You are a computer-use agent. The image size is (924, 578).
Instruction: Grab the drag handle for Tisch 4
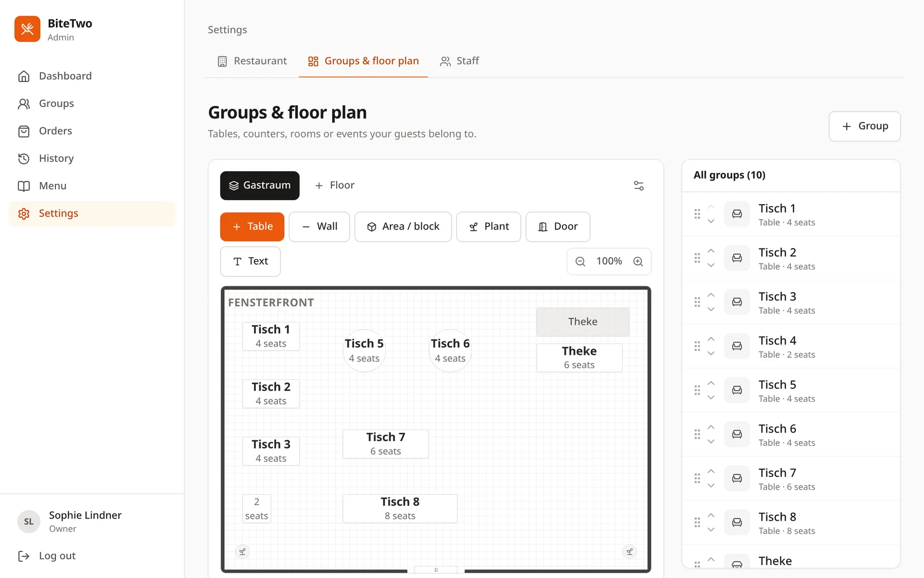697,346
